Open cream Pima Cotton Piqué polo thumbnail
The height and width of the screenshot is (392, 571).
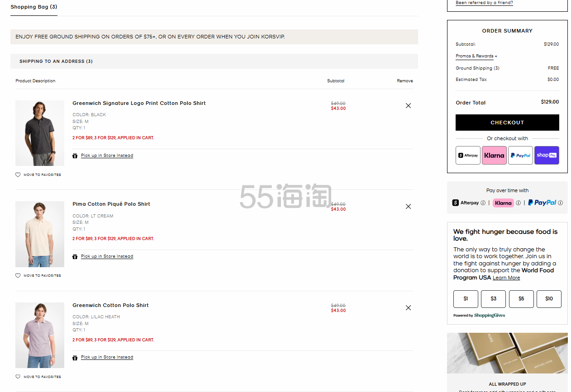click(40, 234)
